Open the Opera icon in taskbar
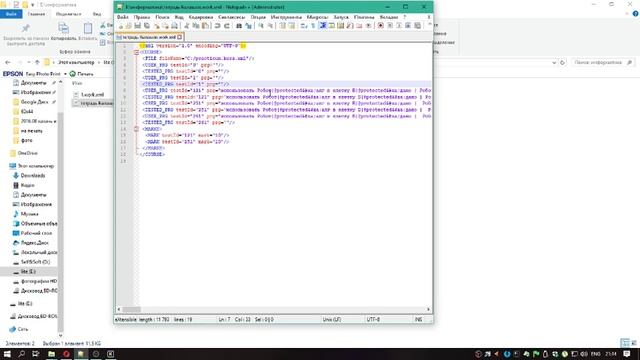Viewport: 640px width, 360px height. pyautogui.click(x=66, y=354)
